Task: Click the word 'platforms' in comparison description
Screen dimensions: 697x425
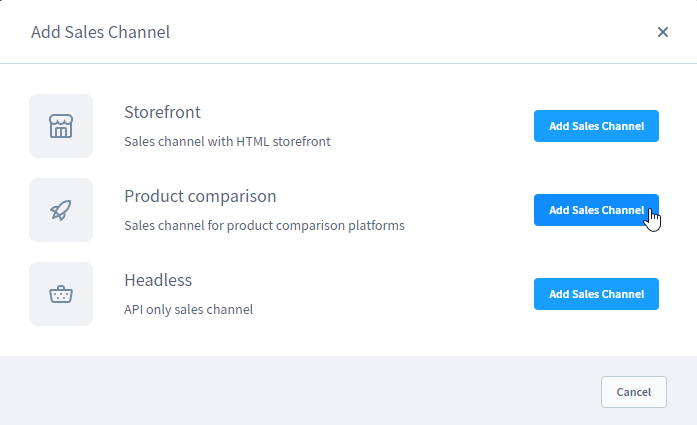Action: [x=376, y=225]
